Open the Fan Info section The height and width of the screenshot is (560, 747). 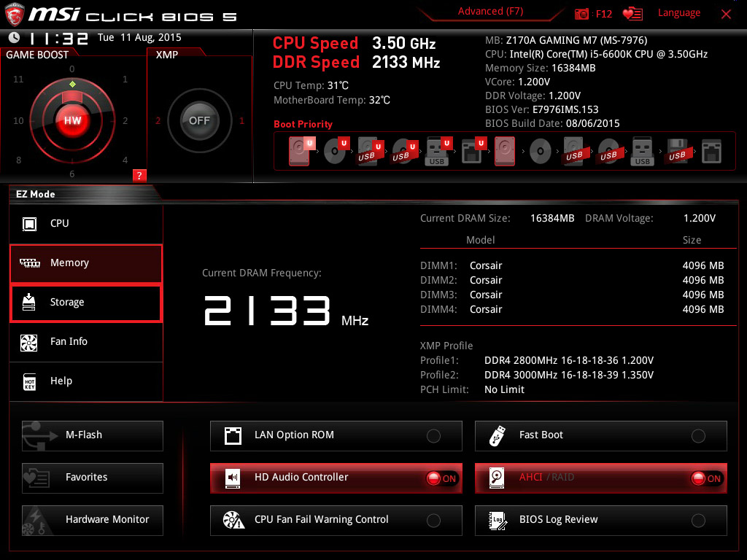86,342
